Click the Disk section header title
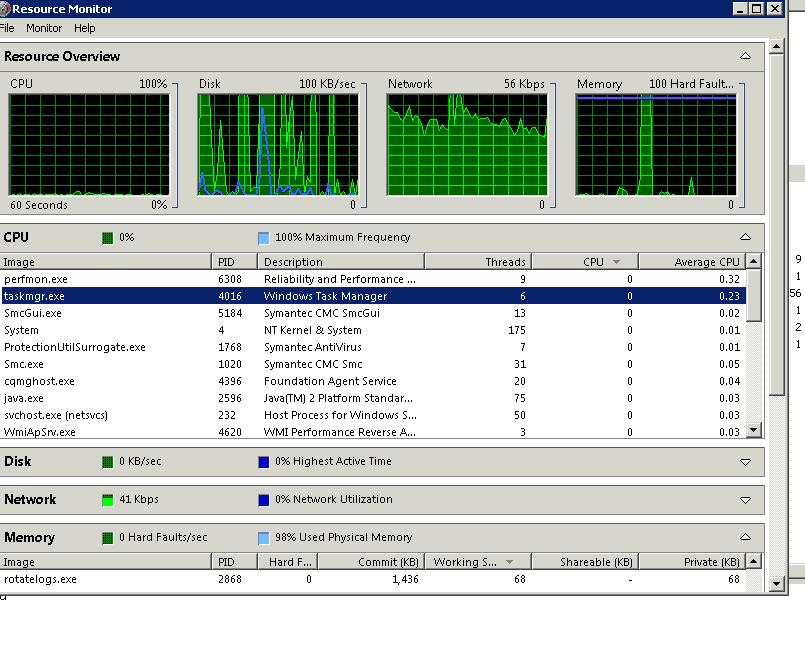 click(17, 462)
